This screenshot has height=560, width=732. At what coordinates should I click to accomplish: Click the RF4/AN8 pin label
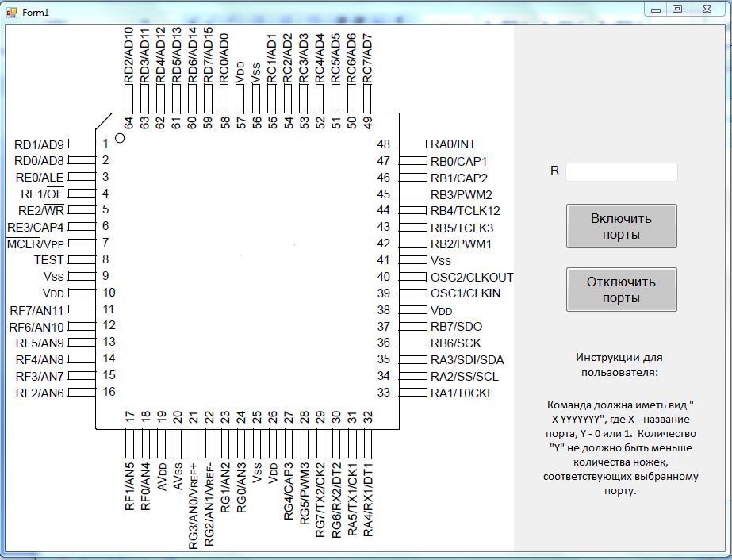(40, 360)
